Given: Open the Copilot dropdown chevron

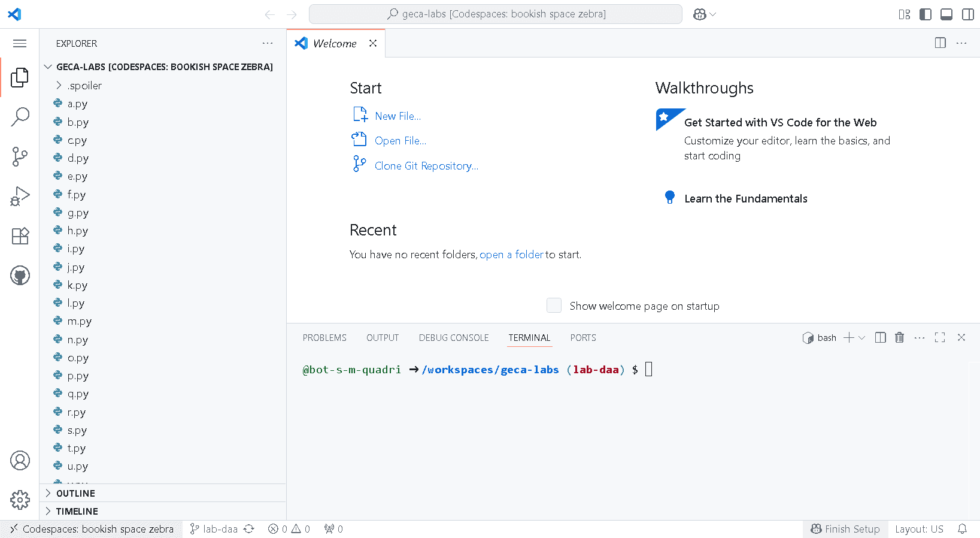Looking at the screenshot, I should (712, 14).
